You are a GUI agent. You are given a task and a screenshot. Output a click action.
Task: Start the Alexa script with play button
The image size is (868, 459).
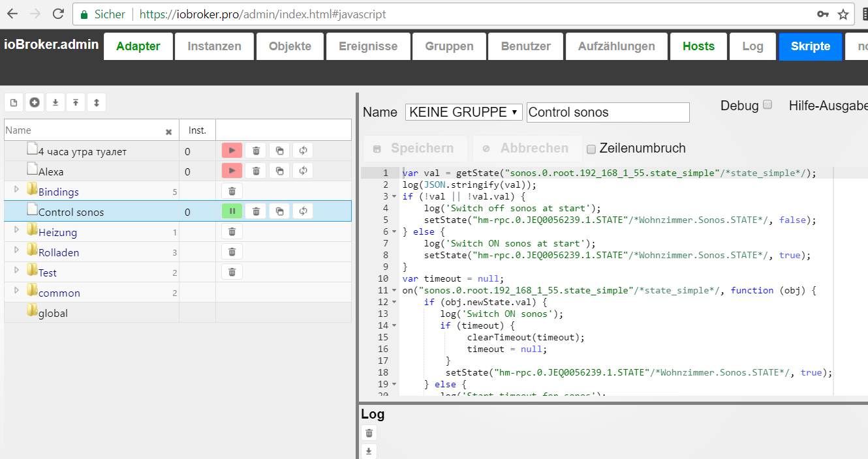click(x=232, y=171)
